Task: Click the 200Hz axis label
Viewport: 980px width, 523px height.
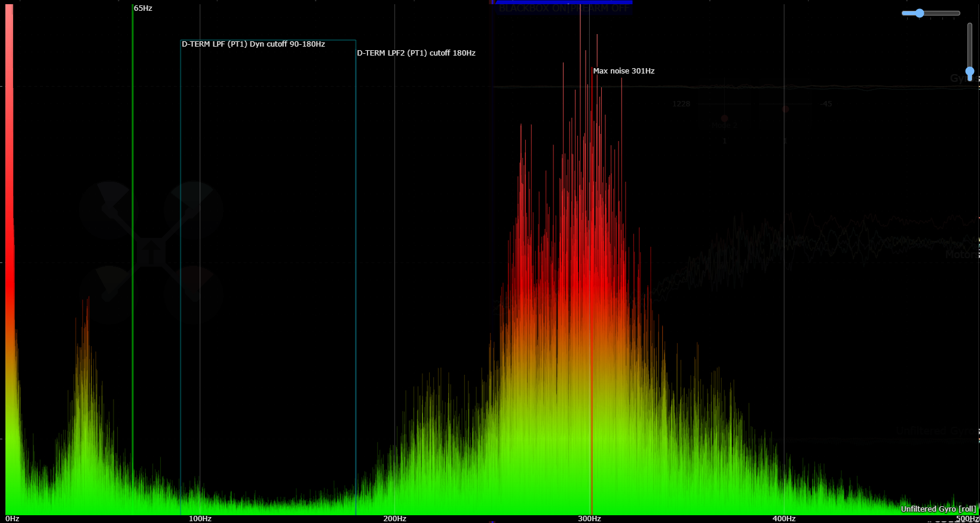Action: (x=395, y=519)
